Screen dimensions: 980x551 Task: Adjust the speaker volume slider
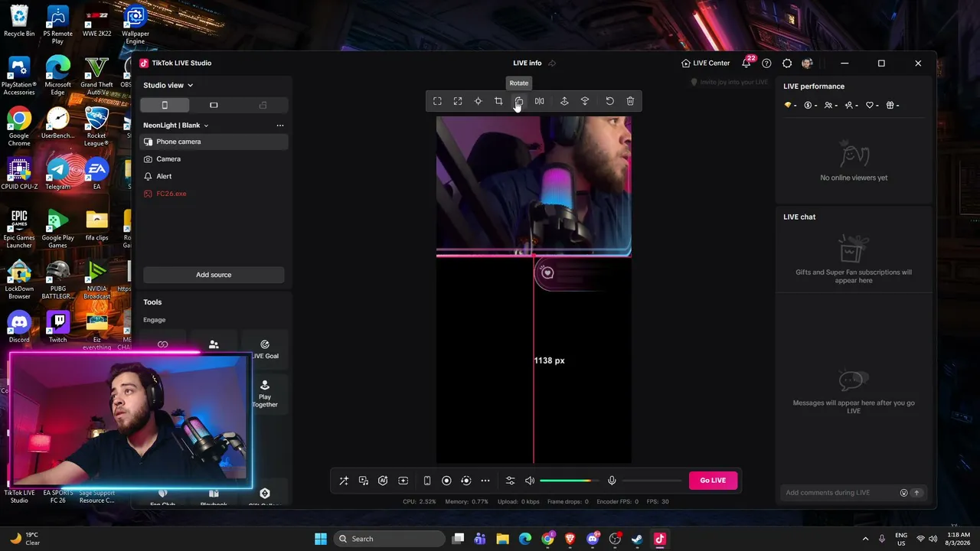567,481
